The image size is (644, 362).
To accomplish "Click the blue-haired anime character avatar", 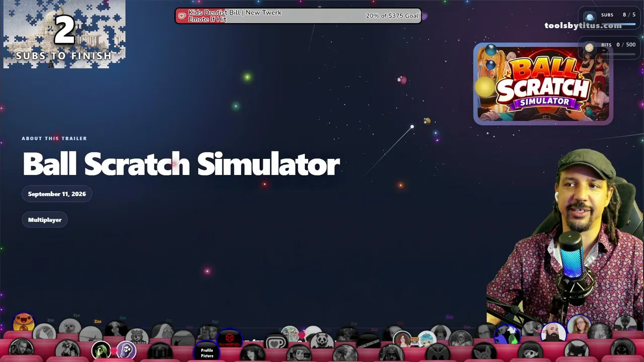I will coord(427,338).
